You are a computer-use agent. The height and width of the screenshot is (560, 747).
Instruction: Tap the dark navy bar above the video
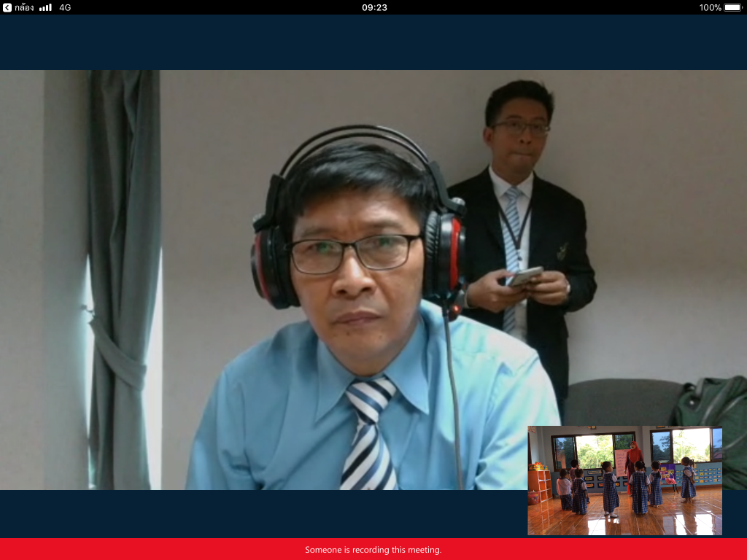(373, 42)
